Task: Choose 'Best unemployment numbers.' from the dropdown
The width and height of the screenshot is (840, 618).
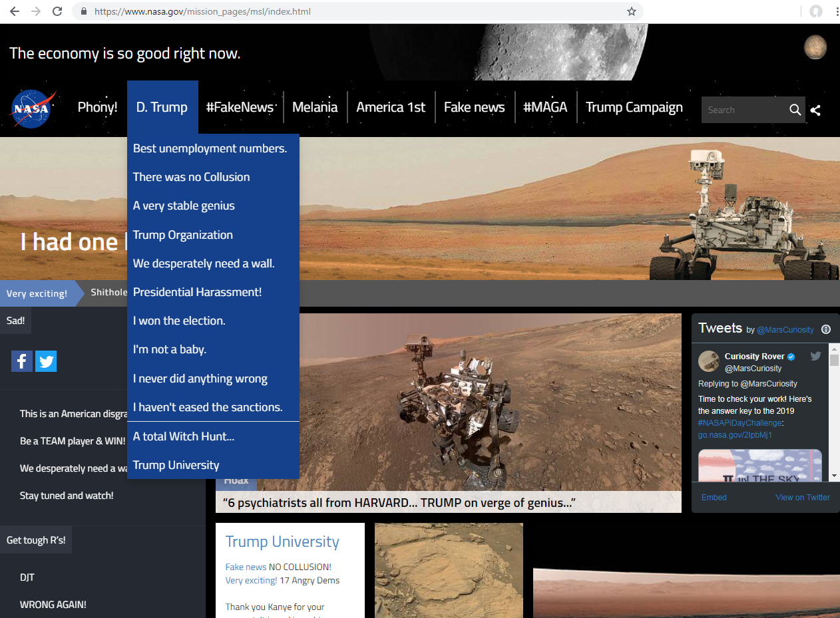Action: pyautogui.click(x=213, y=148)
